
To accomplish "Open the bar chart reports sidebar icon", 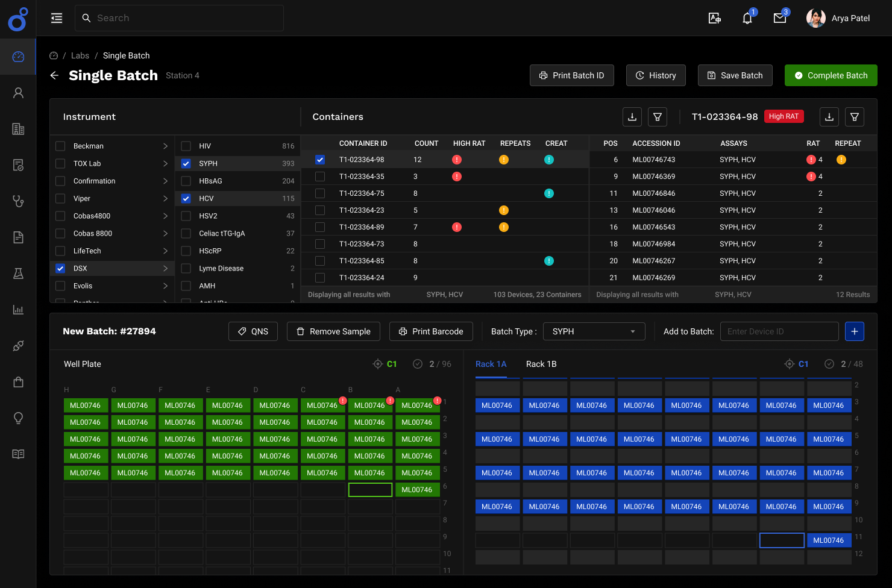I will [18, 310].
